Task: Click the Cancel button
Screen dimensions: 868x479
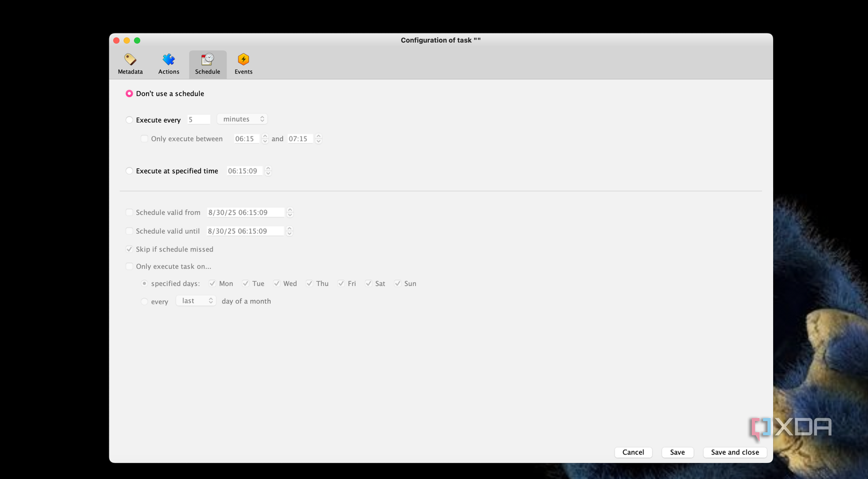Action: pos(633,452)
